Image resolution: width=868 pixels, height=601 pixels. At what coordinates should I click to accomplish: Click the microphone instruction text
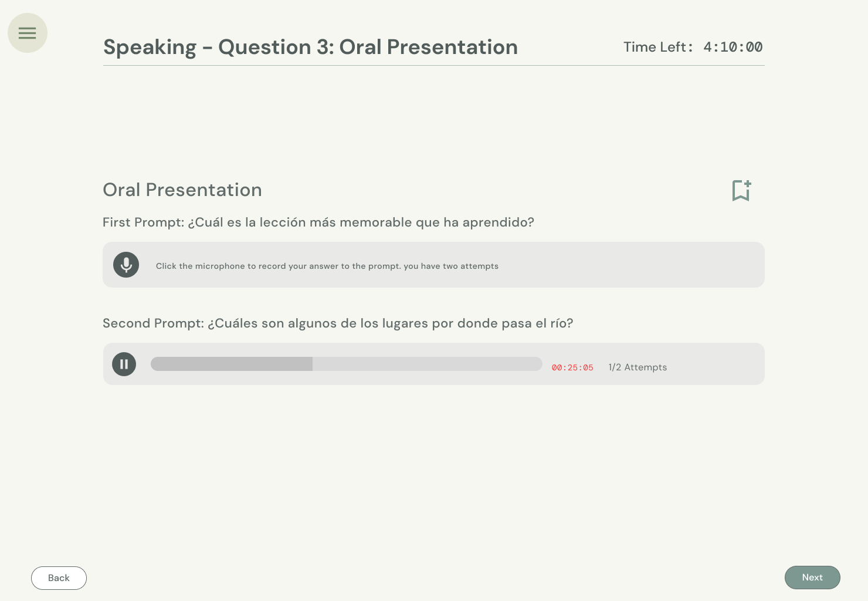(x=327, y=266)
